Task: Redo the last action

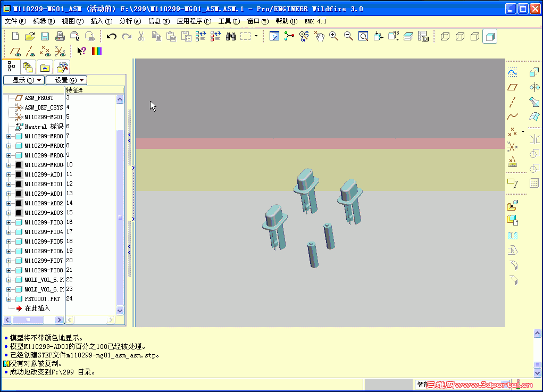Action: 127,36
